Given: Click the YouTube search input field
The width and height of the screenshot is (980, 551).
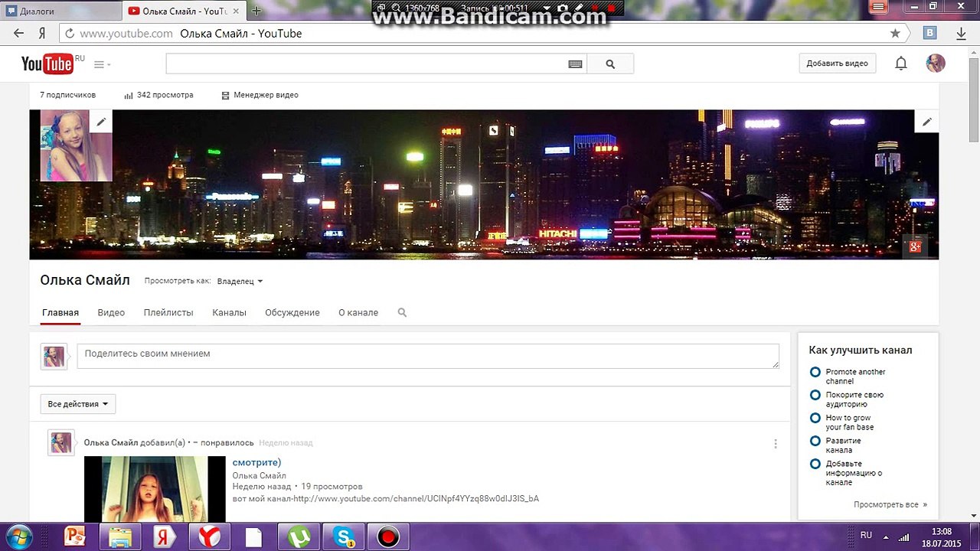Looking at the screenshot, I should coord(366,64).
